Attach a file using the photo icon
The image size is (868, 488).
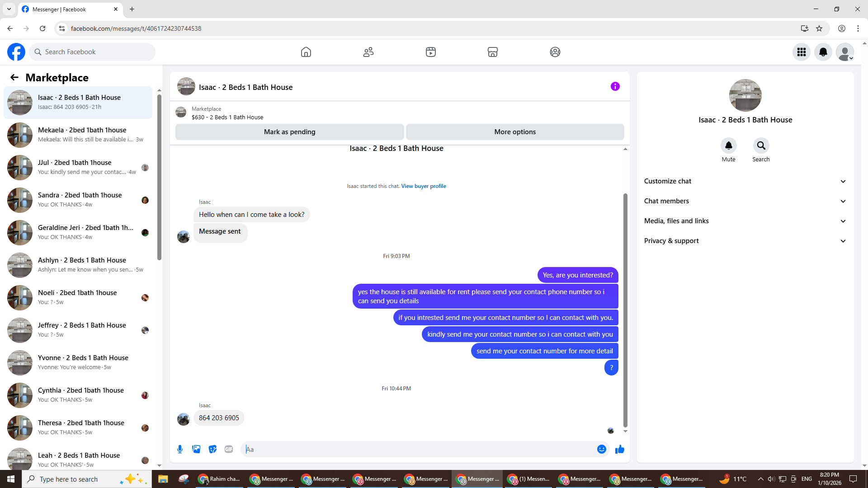coord(196,449)
